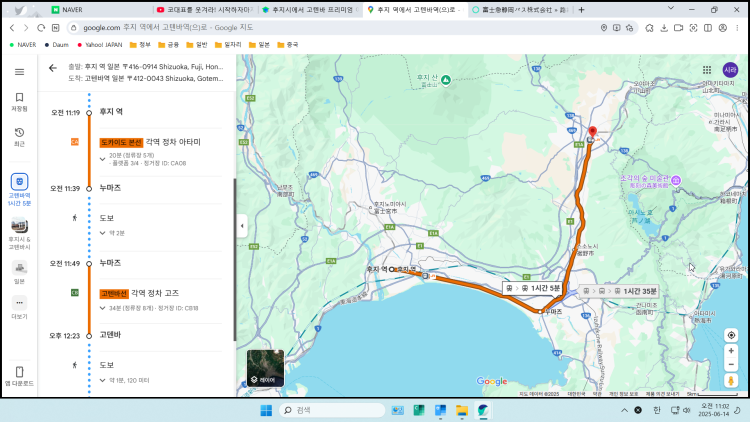Click the 오후 12:23 고텐바 stop
The width and height of the screenshot is (750, 422).
(110, 335)
